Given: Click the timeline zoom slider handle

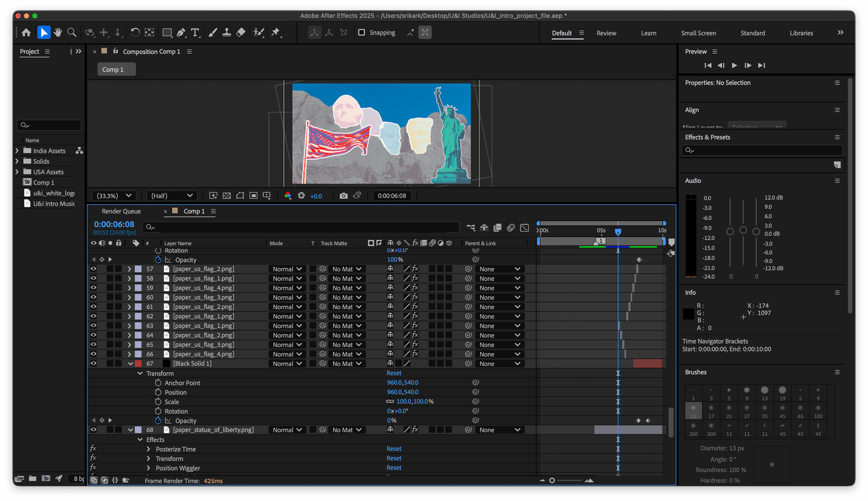Looking at the screenshot, I should pos(552,480).
